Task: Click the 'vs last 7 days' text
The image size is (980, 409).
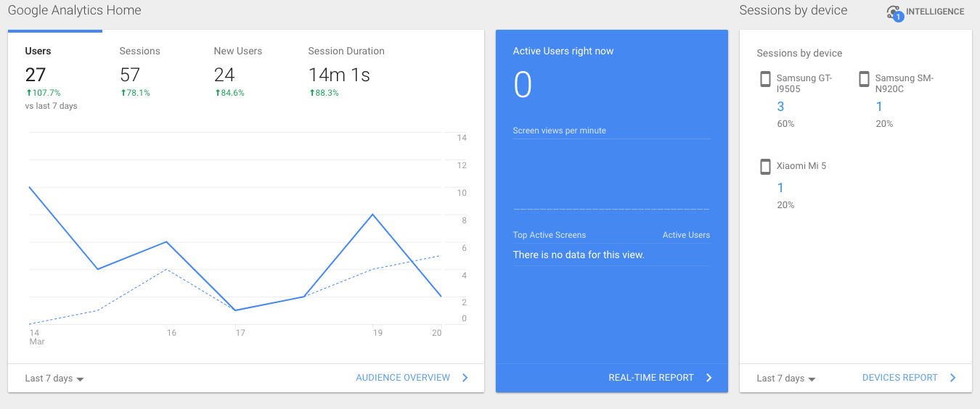Action: (51, 106)
